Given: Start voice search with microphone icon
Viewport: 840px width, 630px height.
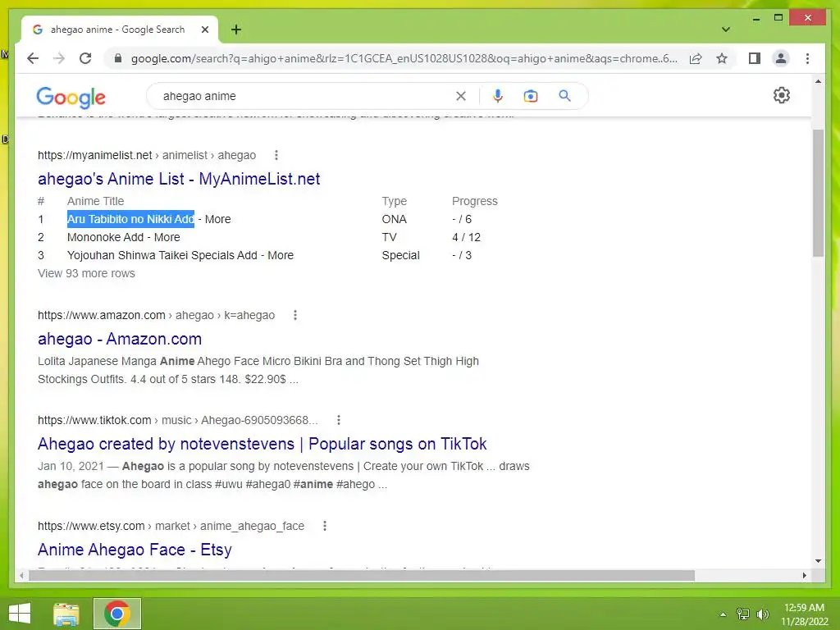Looking at the screenshot, I should click(498, 96).
